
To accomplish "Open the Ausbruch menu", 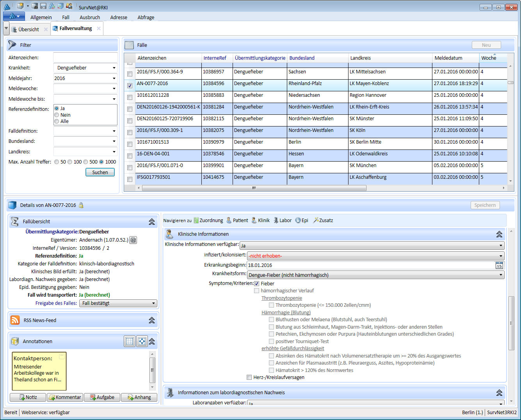I will point(90,18).
